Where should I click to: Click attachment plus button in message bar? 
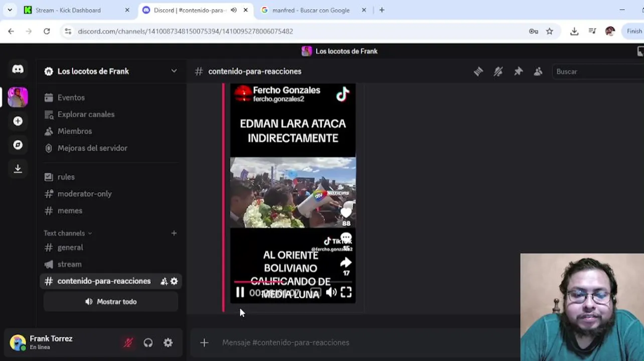[204, 343]
